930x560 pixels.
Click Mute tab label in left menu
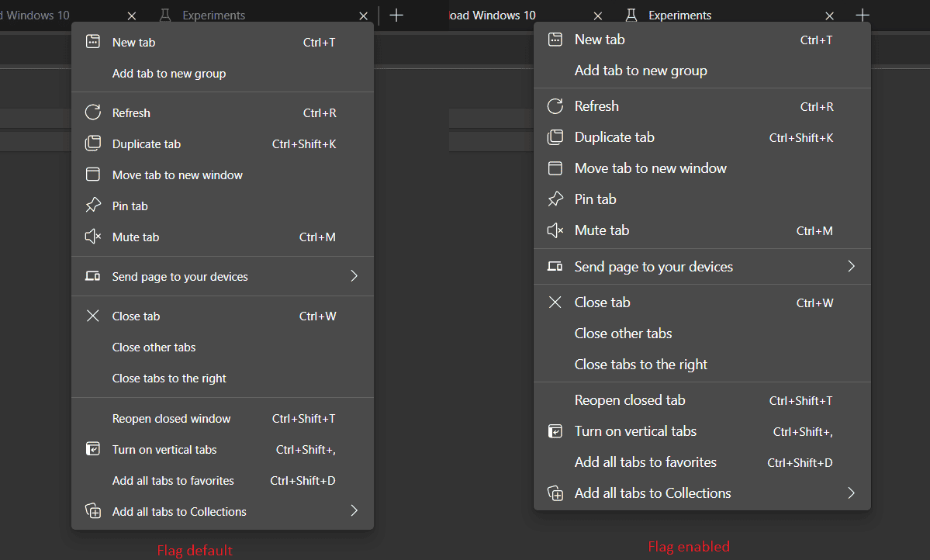pos(136,237)
